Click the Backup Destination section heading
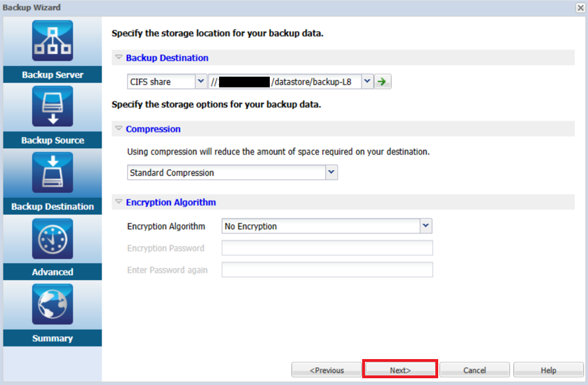This screenshot has height=385, width=588. click(167, 58)
